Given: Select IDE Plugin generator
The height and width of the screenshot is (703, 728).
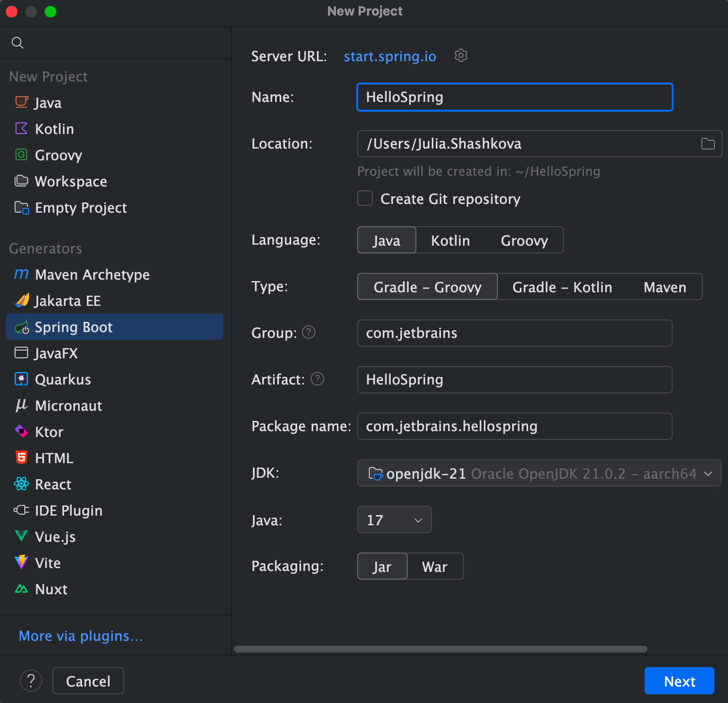Looking at the screenshot, I should [x=115, y=510].
